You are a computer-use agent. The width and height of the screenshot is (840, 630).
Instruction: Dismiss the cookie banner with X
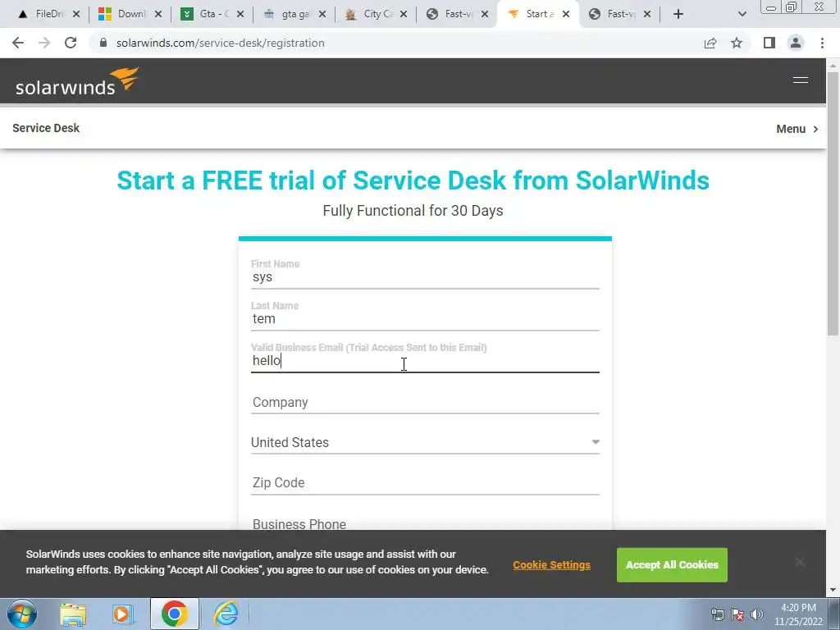click(x=800, y=562)
